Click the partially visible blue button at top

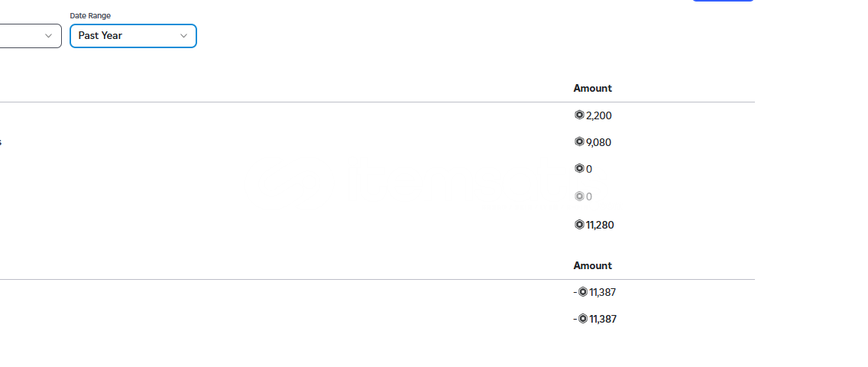(723, 1)
